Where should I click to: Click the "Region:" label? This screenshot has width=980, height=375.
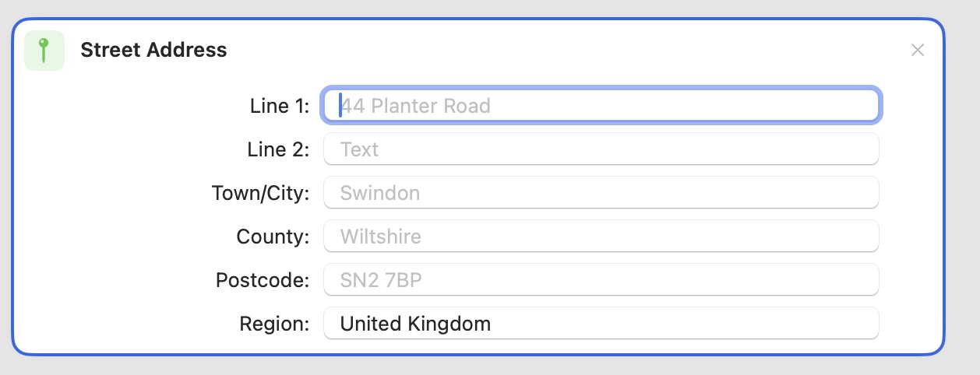(x=275, y=324)
